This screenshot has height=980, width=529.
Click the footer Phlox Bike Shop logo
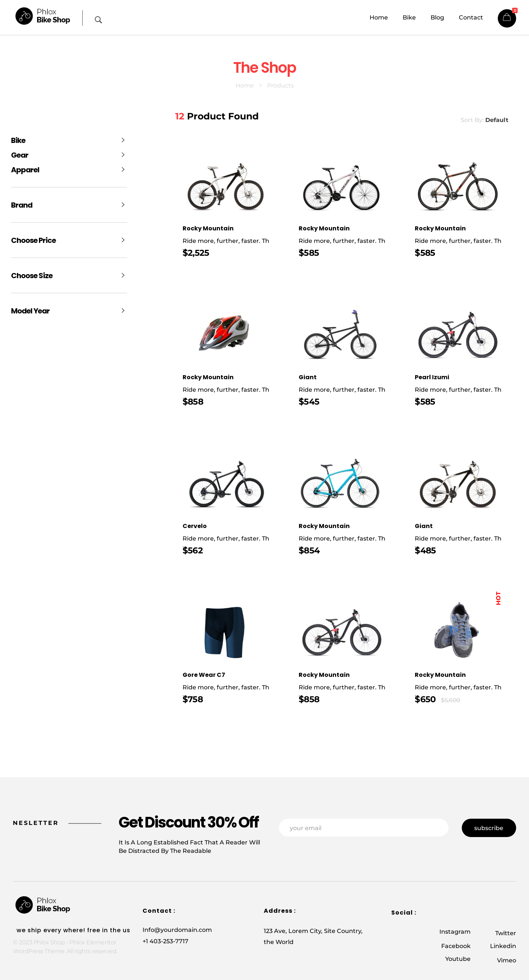(x=43, y=904)
